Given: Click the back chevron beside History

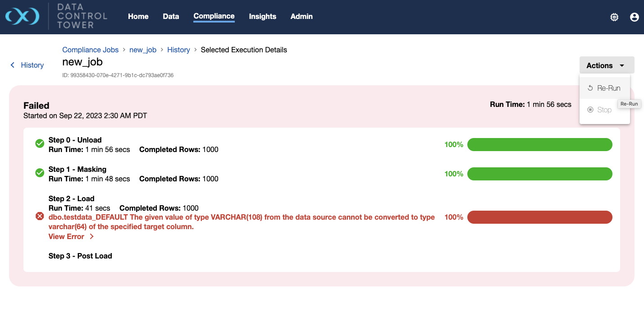Looking at the screenshot, I should 13,65.
